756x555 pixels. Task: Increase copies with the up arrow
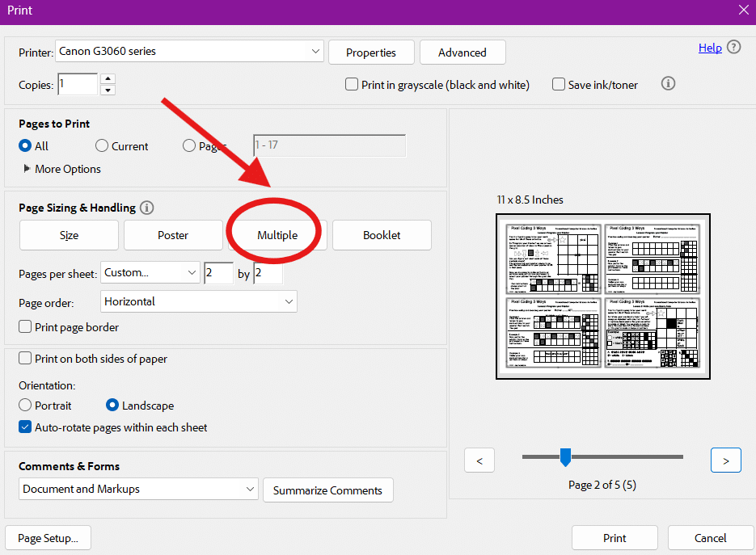pyautogui.click(x=108, y=79)
